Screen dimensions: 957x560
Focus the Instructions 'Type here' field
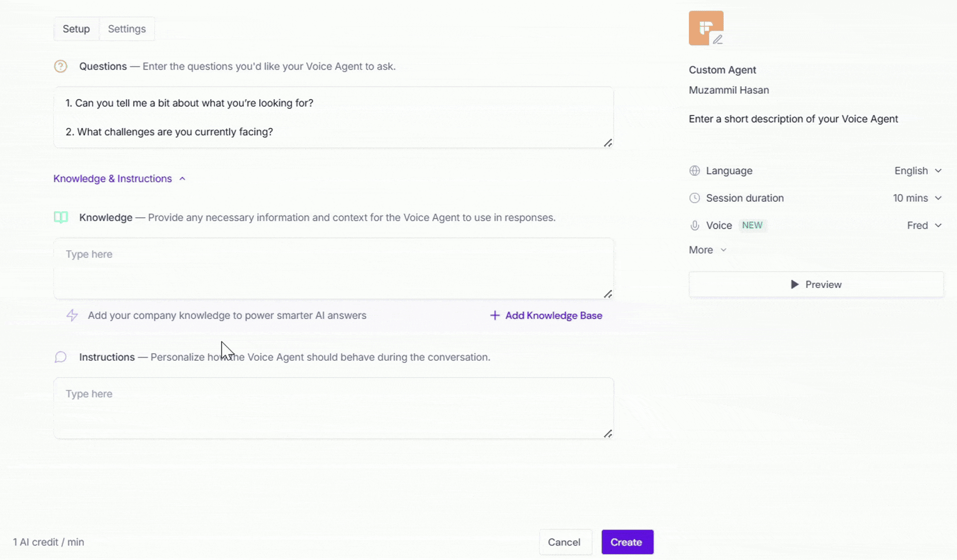point(333,408)
